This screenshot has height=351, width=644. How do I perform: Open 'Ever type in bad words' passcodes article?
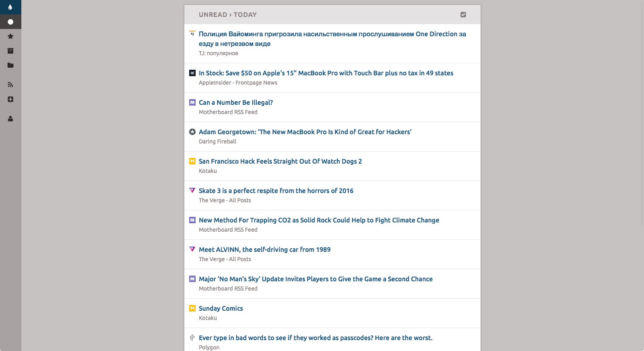pyautogui.click(x=316, y=338)
